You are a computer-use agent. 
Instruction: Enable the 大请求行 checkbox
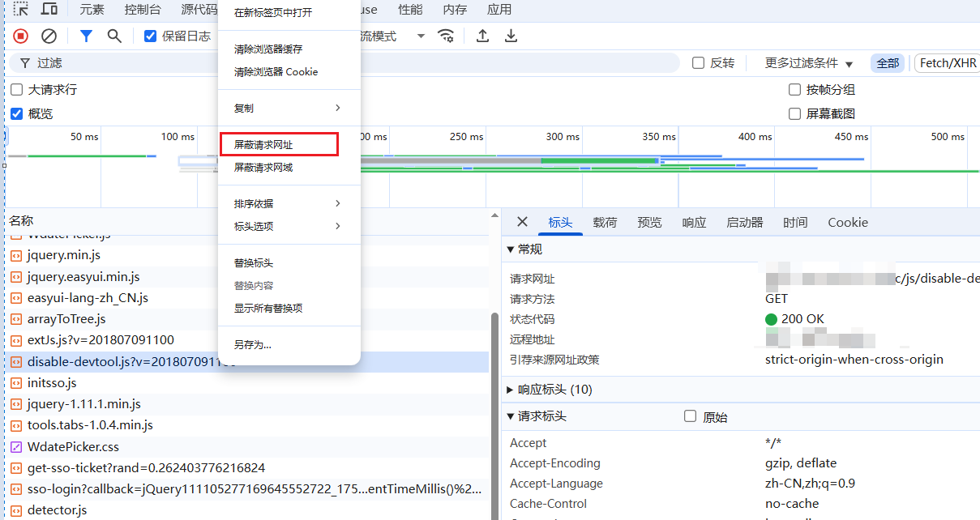tap(17, 90)
